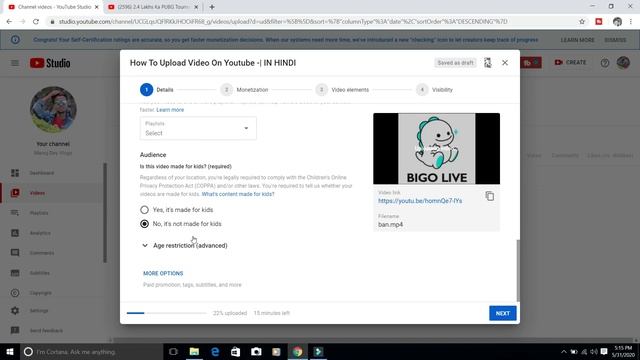Click the BIGO LIVE video thumbnail

click(x=436, y=149)
